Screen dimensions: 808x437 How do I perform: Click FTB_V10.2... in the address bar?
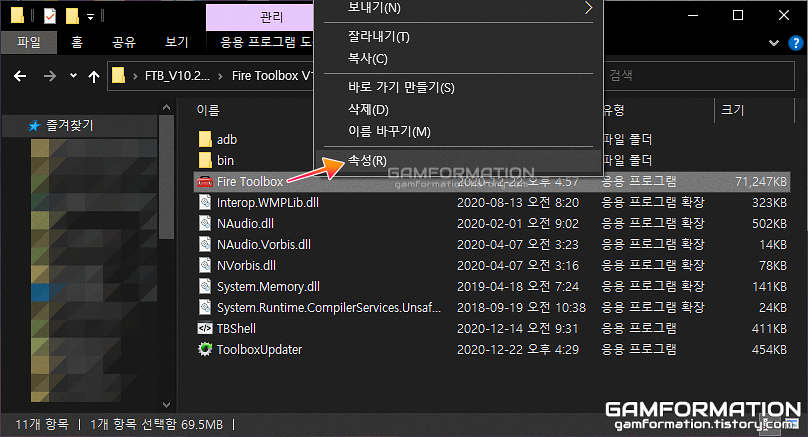click(x=177, y=76)
